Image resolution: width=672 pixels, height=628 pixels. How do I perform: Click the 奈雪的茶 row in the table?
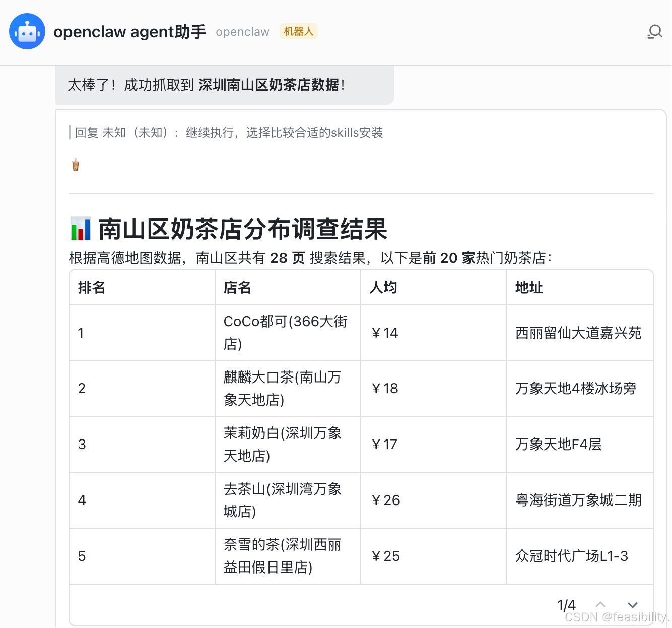coord(283,556)
